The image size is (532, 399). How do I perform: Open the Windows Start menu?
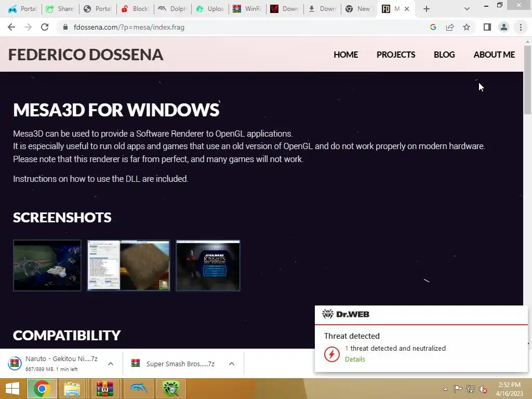[x=12, y=389]
